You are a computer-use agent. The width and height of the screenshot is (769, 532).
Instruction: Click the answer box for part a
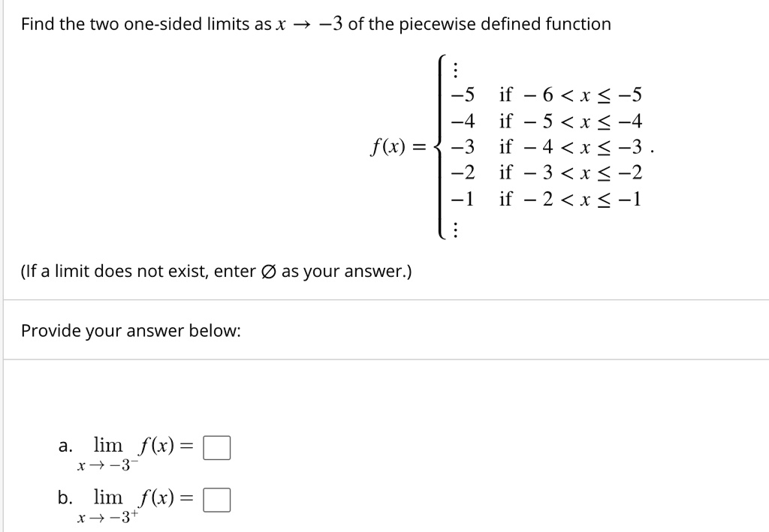(x=216, y=446)
